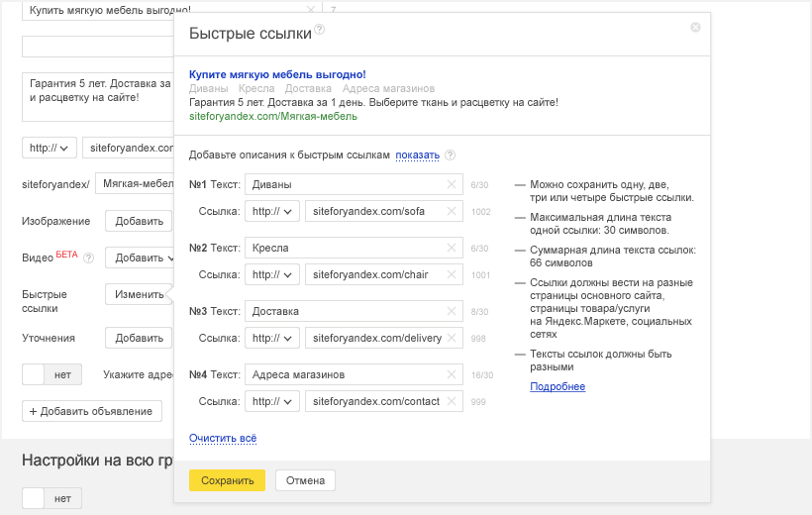Click the 16/30 character counter
This screenshot has height=515, width=812.
click(x=482, y=375)
